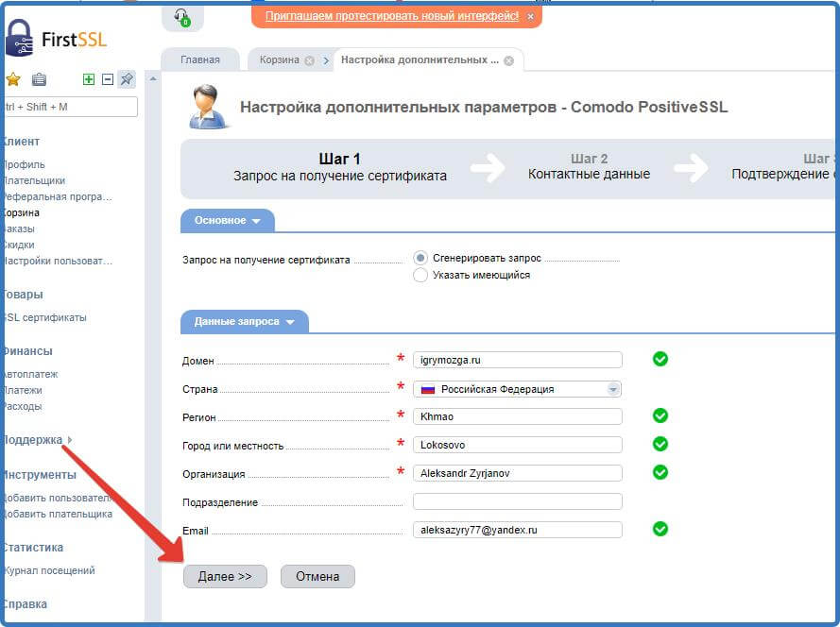Image resolution: width=840 pixels, height=627 pixels.
Task: Open Расходы in sidebar
Action: click(22, 406)
